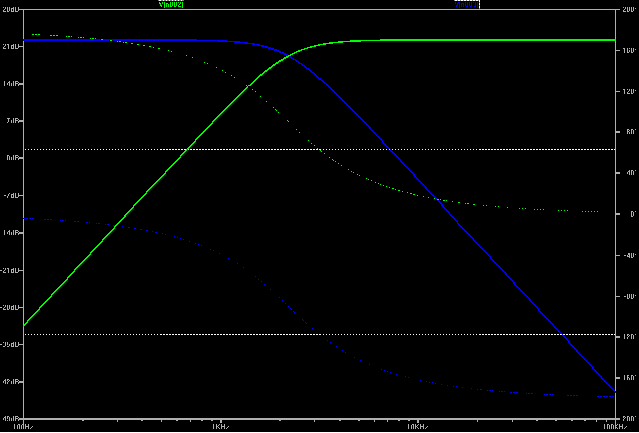Click the bottom label of right phase axis
Image resolution: width=639 pixels, height=433 pixels.
627,420
